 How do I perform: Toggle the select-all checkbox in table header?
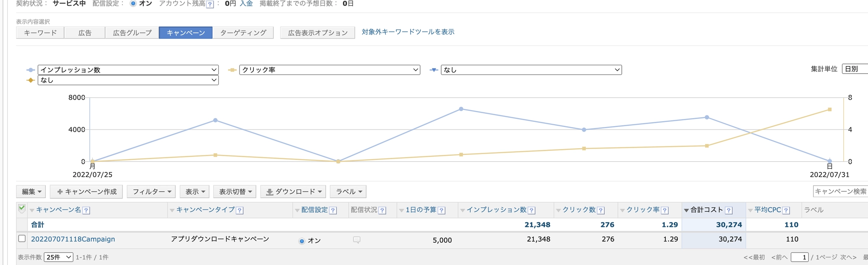(22, 208)
